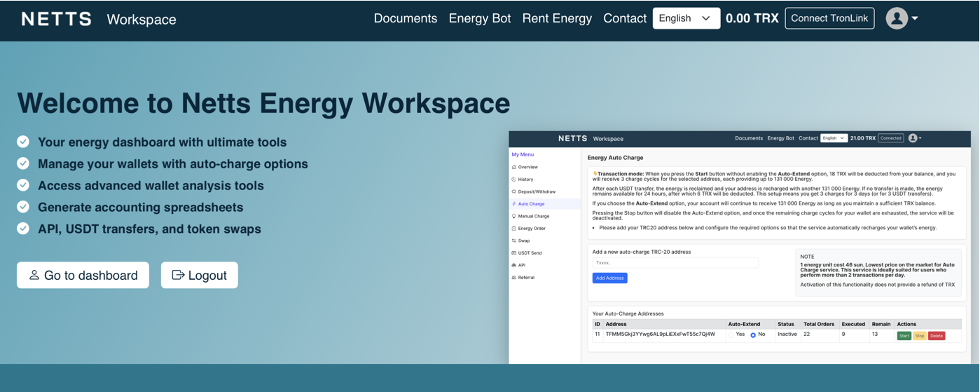
Task: Open the user avatar icon in the main header
Action: click(897, 18)
